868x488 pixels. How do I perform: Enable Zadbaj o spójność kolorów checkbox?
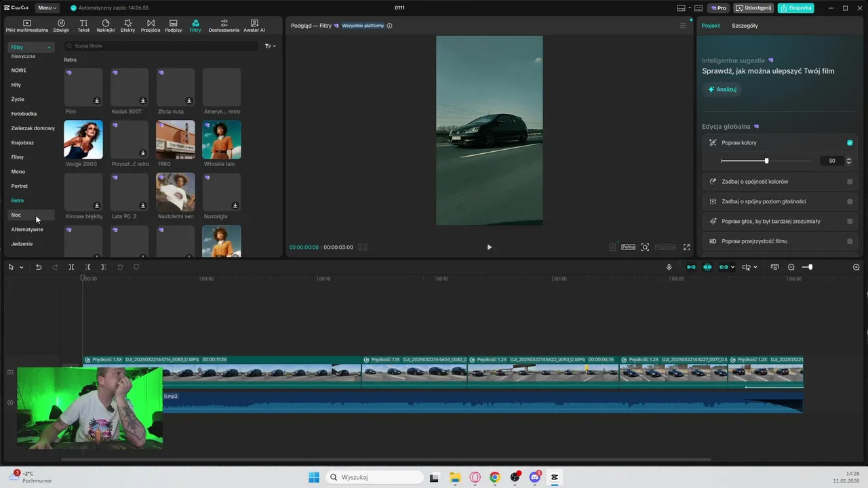(x=850, y=182)
